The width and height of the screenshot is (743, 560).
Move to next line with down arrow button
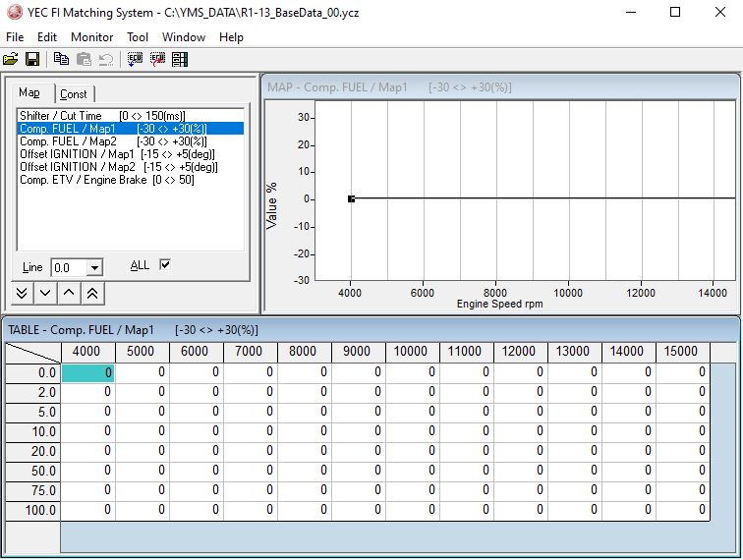[x=45, y=294]
